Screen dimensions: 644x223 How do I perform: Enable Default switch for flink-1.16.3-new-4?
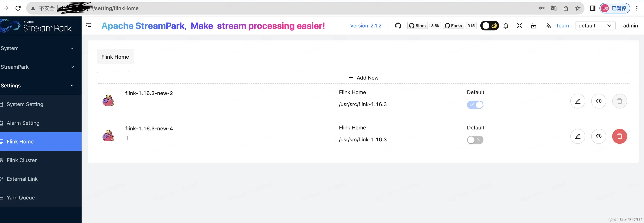coord(475,140)
